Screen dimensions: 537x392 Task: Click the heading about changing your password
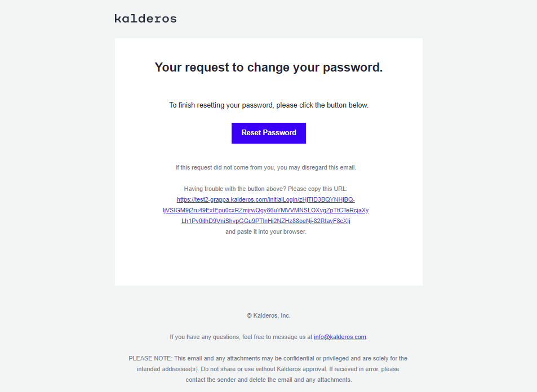[268, 68]
